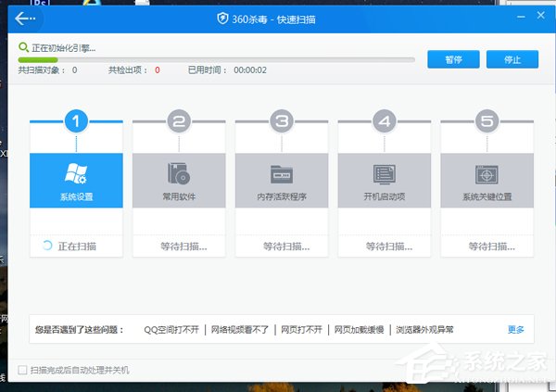Select the 开机启动项 monitor icon
The image size is (556, 392).
385,174
